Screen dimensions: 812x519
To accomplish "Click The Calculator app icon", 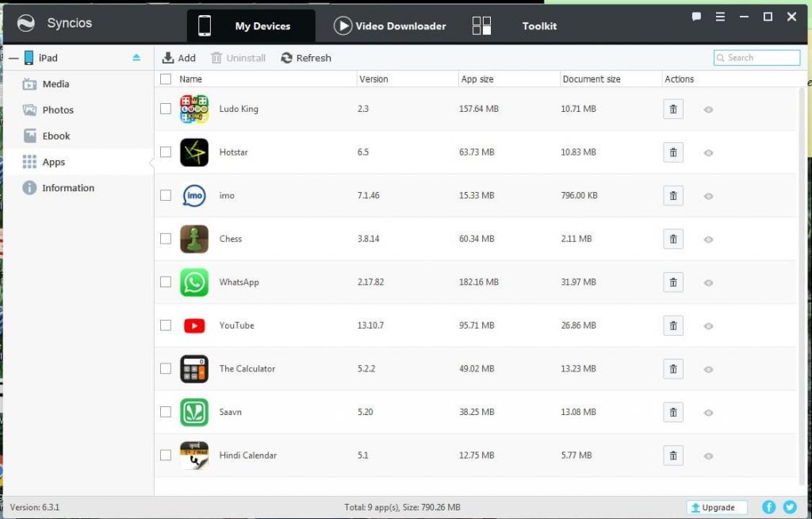I will [194, 369].
